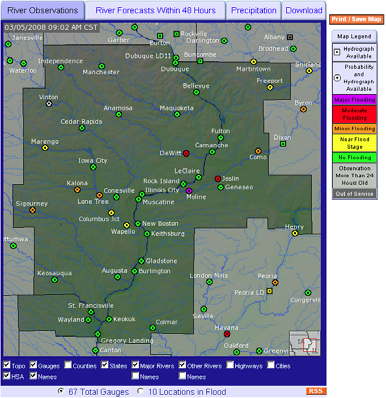Click the Minor Flooding legend swatch
The height and width of the screenshot is (398, 386).
(355, 129)
